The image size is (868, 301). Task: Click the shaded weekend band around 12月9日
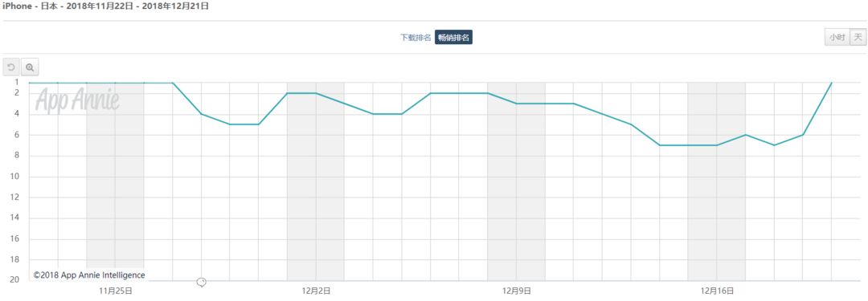point(517,181)
